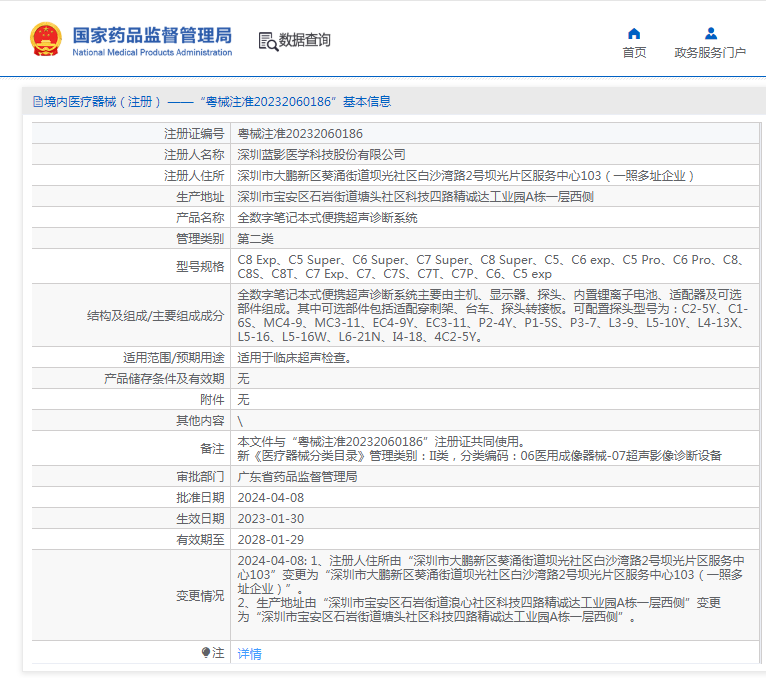Select registration number value 粤械注准20232060186

[300, 134]
